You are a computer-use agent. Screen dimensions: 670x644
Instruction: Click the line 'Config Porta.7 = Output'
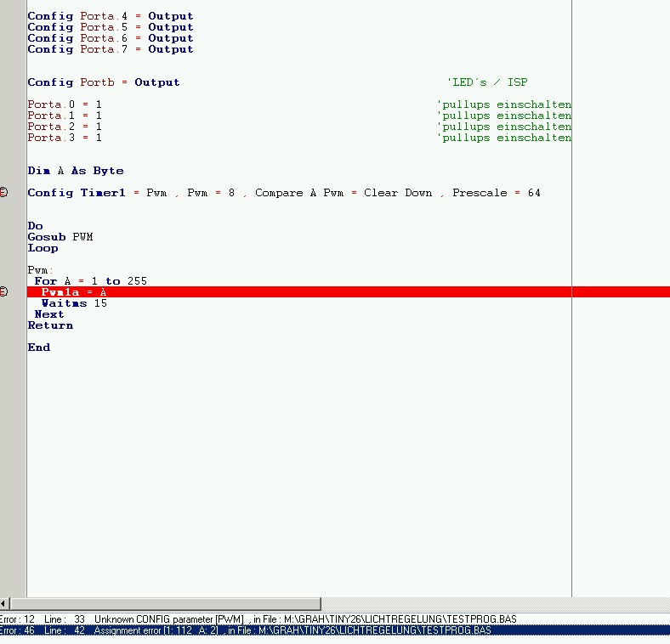click(111, 49)
